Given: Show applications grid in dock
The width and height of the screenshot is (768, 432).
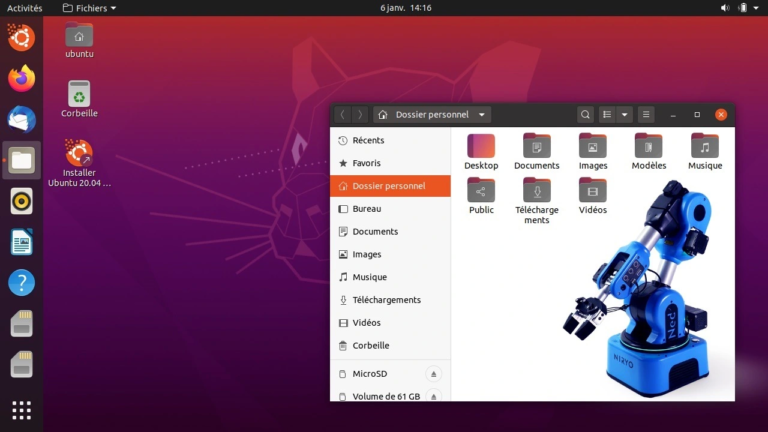Looking at the screenshot, I should coord(21,410).
